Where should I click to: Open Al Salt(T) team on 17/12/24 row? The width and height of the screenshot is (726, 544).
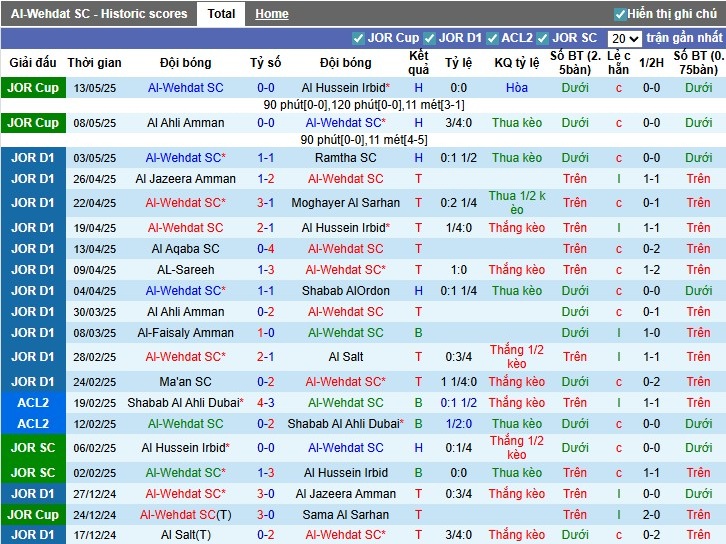[x=186, y=535]
